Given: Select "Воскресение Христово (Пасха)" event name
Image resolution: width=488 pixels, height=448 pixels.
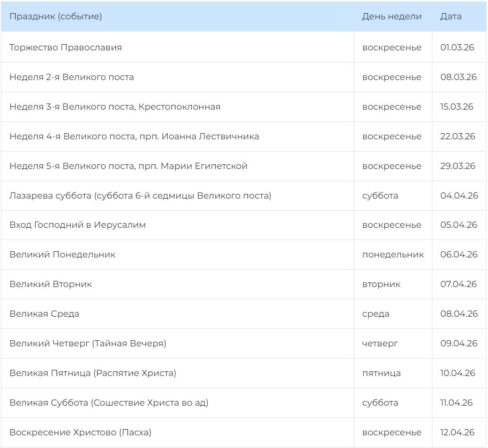Looking at the screenshot, I should click(x=80, y=432).
